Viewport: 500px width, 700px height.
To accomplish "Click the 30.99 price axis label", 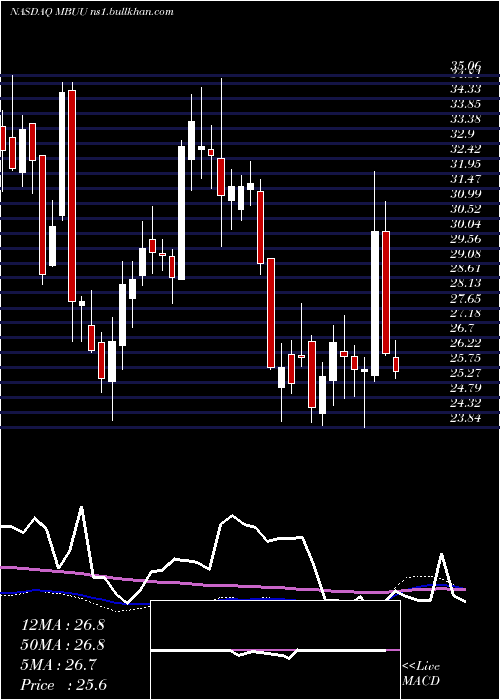I will (x=466, y=194).
